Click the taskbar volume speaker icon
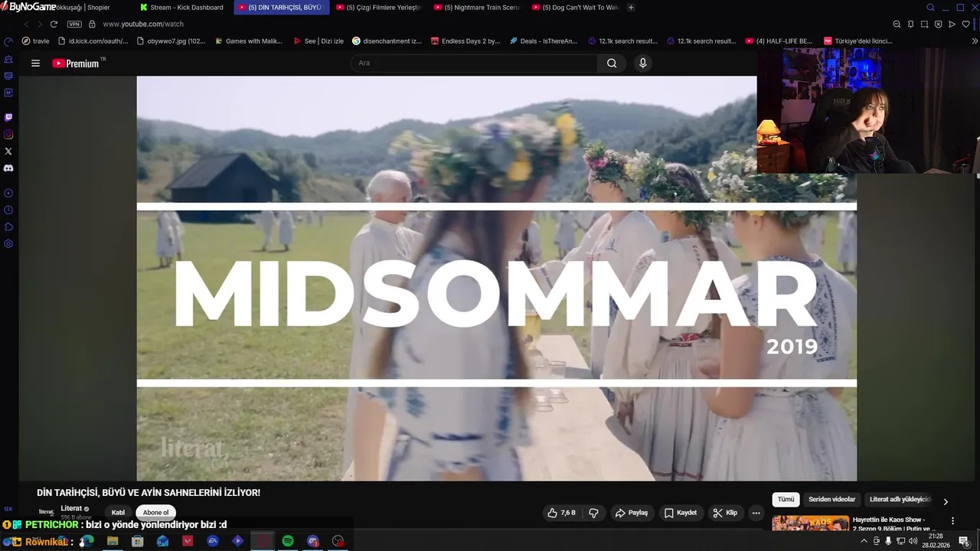980x551 pixels. [x=913, y=541]
